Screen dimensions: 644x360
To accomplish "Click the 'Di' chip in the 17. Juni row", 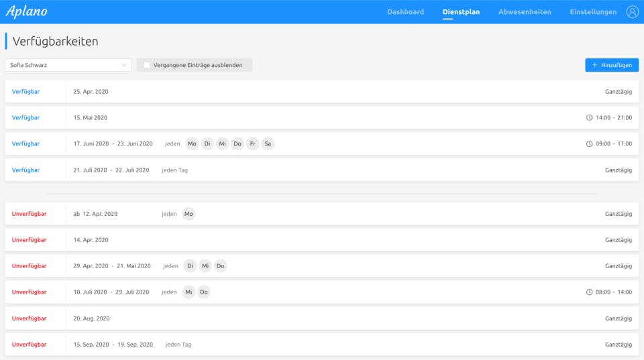I will pyautogui.click(x=207, y=143).
